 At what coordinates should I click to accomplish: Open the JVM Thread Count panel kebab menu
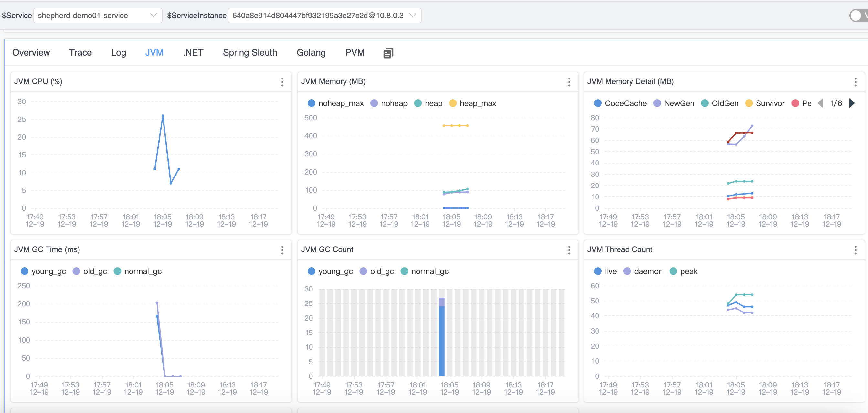click(x=855, y=250)
